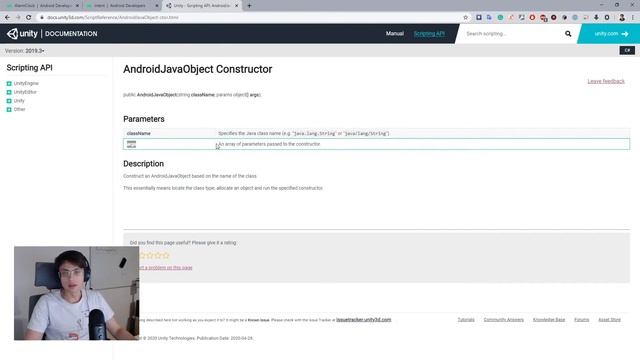Screen dimensions: 640x360
Task: Click the Search scripting input field
Action: 512,34
